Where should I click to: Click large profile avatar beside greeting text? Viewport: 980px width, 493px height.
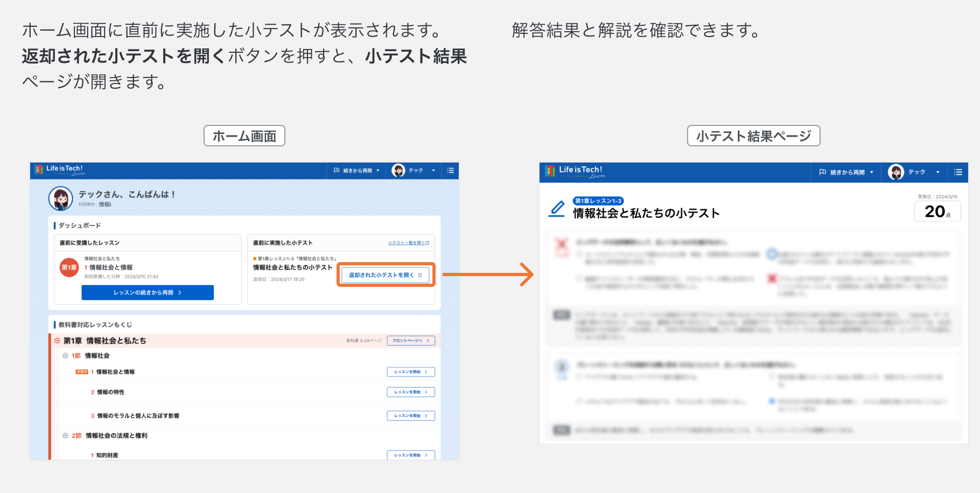click(61, 199)
